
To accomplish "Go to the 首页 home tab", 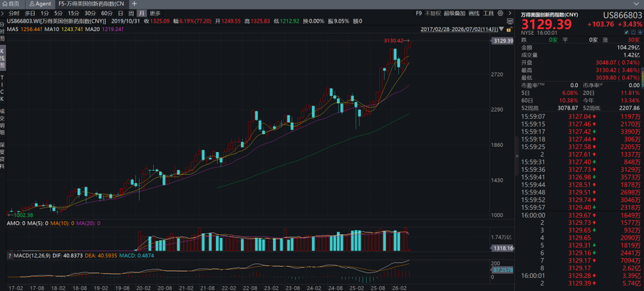I will click(x=12, y=4).
